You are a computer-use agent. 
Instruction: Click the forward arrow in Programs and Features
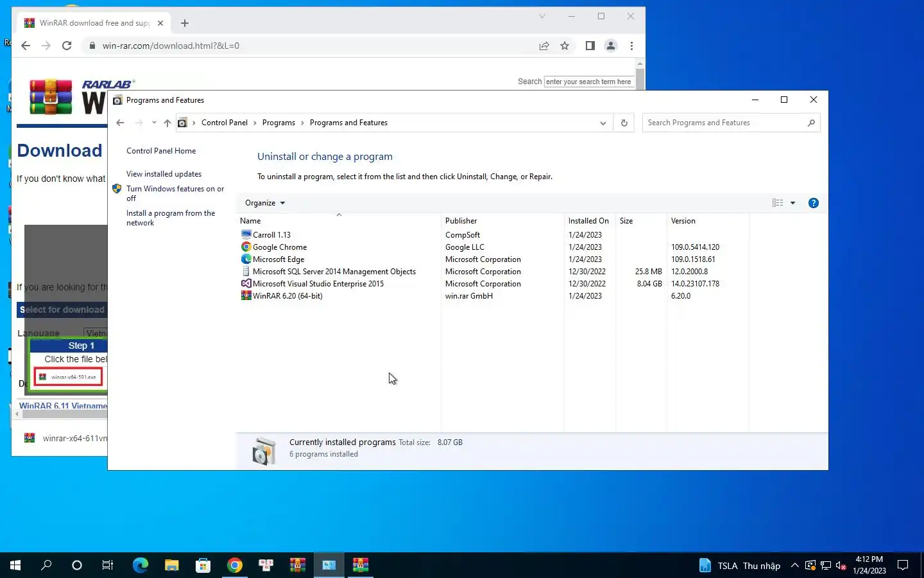tap(139, 123)
